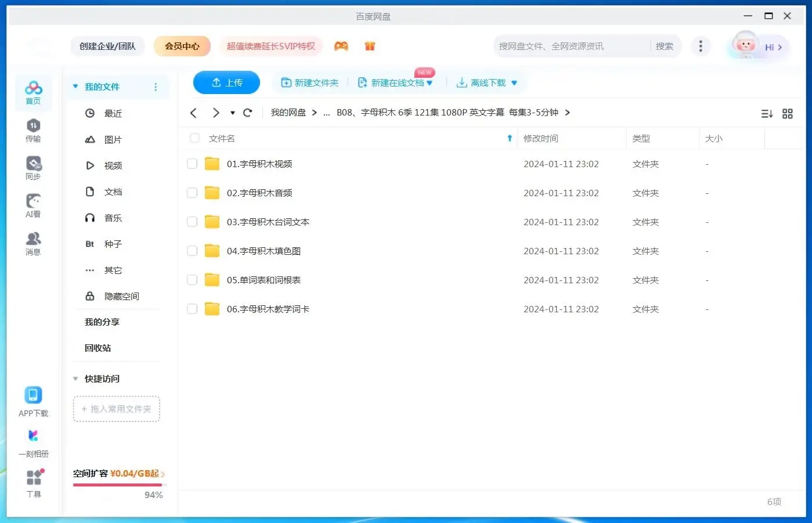Open the AI看 sidebar icon
The image size is (812, 523).
click(x=33, y=205)
